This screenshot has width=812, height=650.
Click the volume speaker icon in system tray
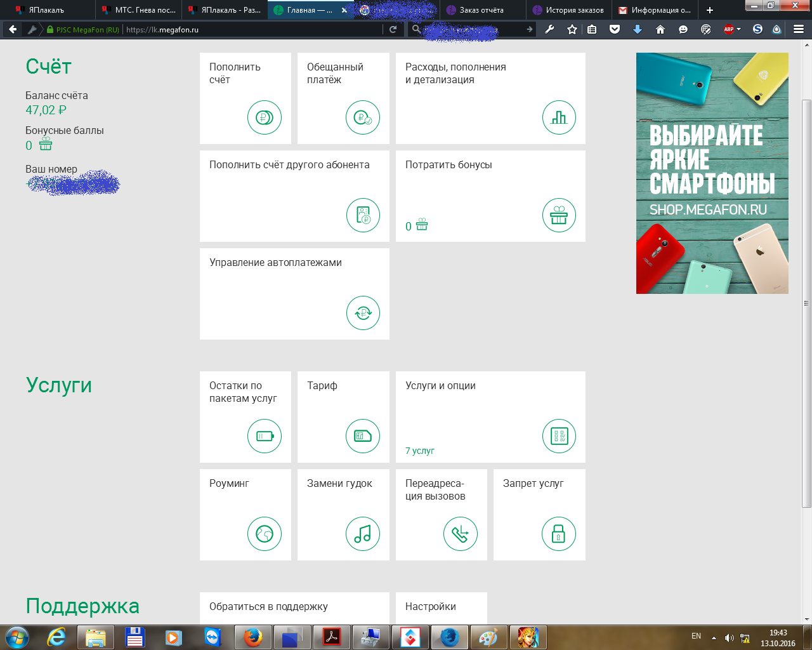729,638
